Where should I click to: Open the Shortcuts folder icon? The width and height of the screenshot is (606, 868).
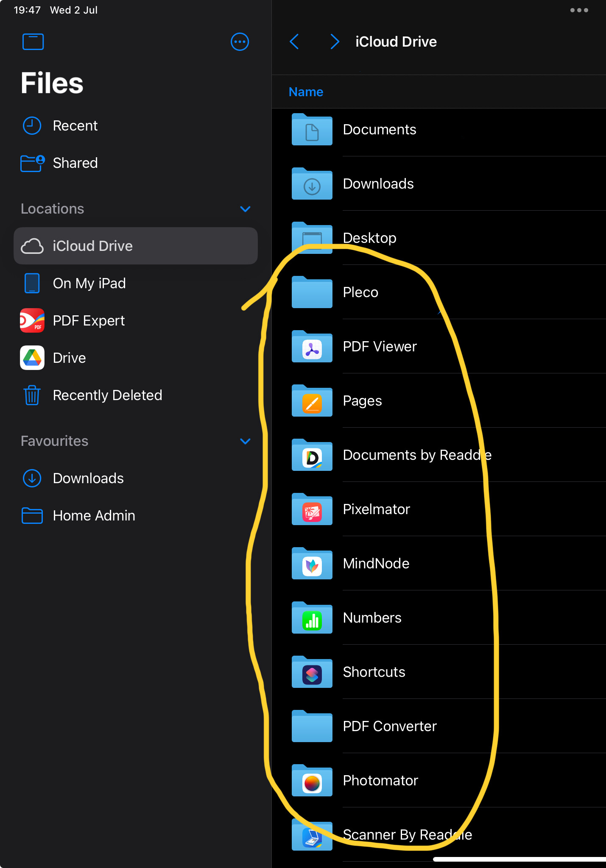(312, 672)
